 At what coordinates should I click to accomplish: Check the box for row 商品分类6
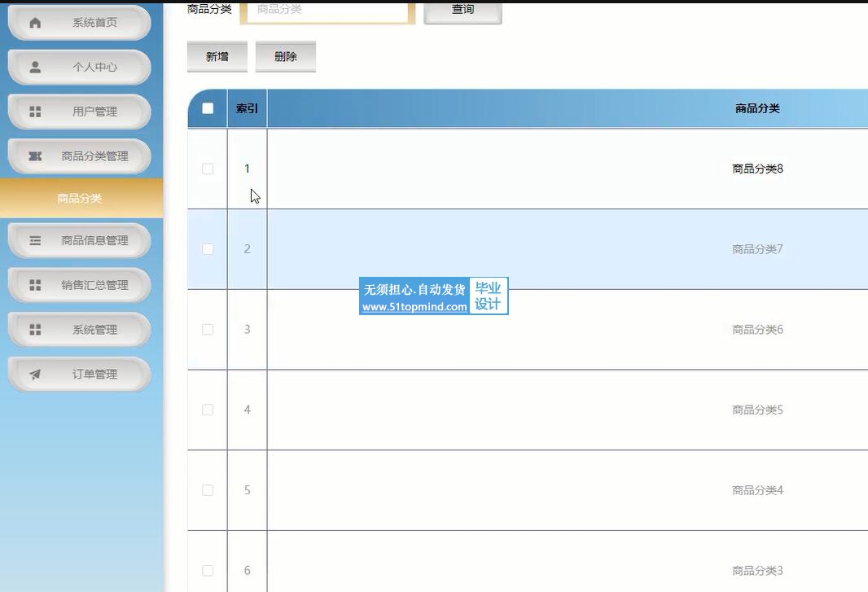click(208, 330)
